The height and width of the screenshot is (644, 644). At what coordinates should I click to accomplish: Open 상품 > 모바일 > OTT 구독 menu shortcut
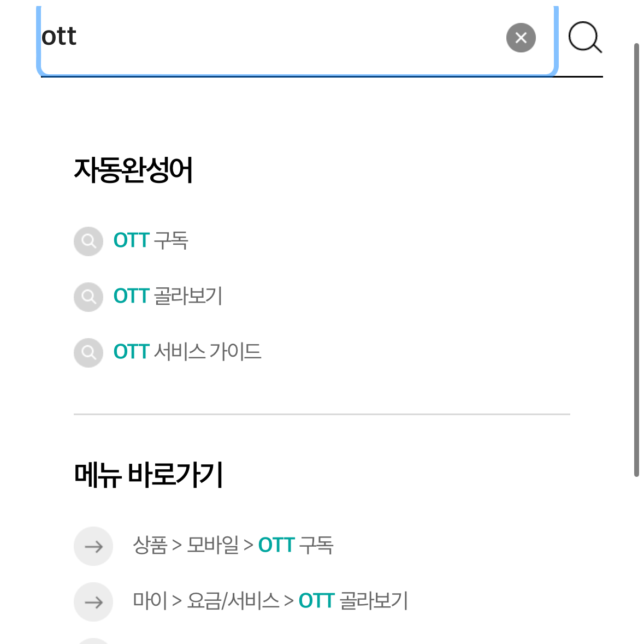pyautogui.click(x=235, y=545)
